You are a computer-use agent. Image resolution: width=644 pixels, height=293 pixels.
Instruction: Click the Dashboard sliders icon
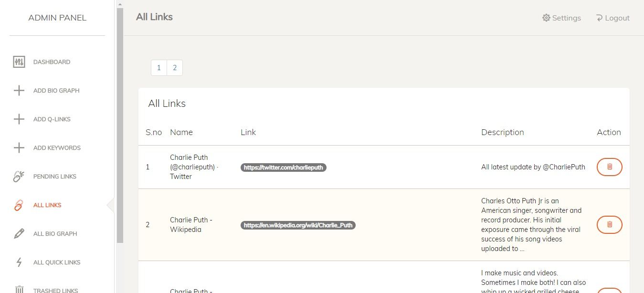19,62
